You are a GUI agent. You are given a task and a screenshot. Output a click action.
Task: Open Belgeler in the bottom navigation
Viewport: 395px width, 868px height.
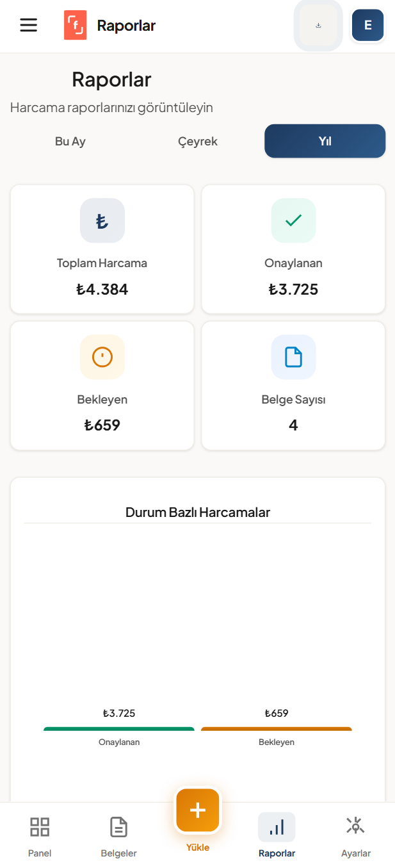[x=118, y=836]
